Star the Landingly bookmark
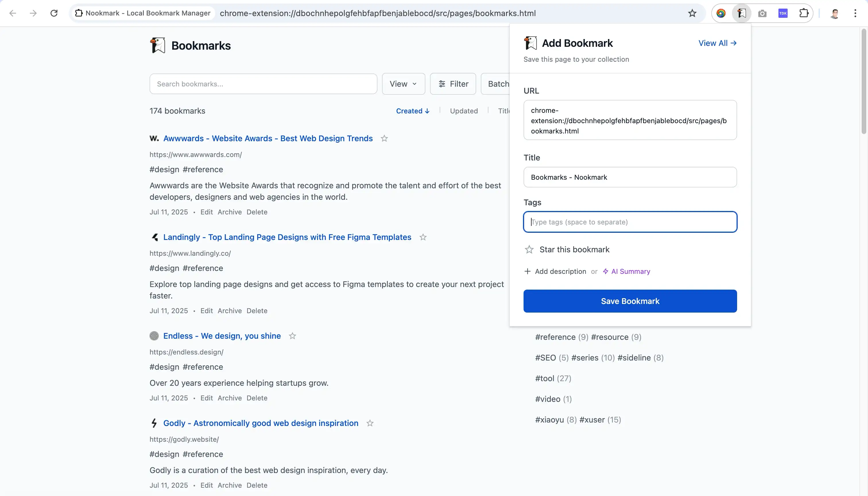The height and width of the screenshot is (496, 868). [423, 237]
